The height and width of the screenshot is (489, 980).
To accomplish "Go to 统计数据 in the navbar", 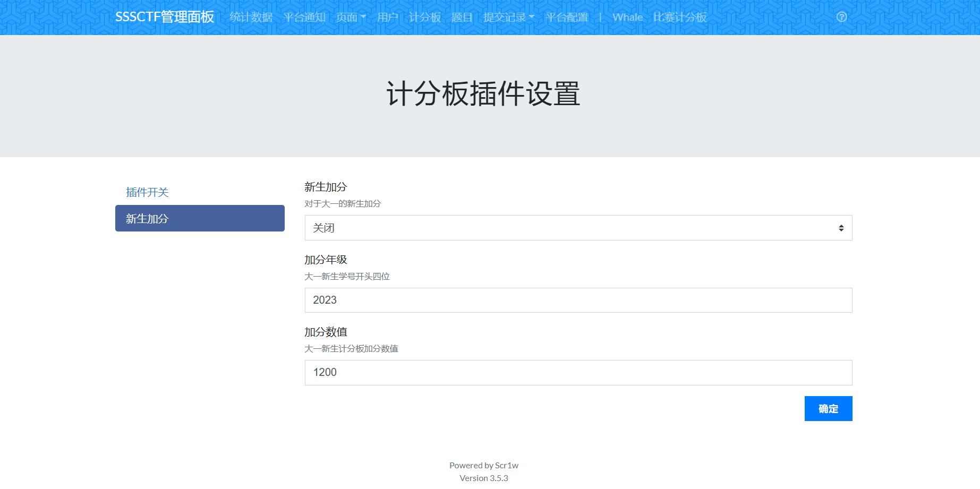I will pyautogui.click(x=251, y=18).
